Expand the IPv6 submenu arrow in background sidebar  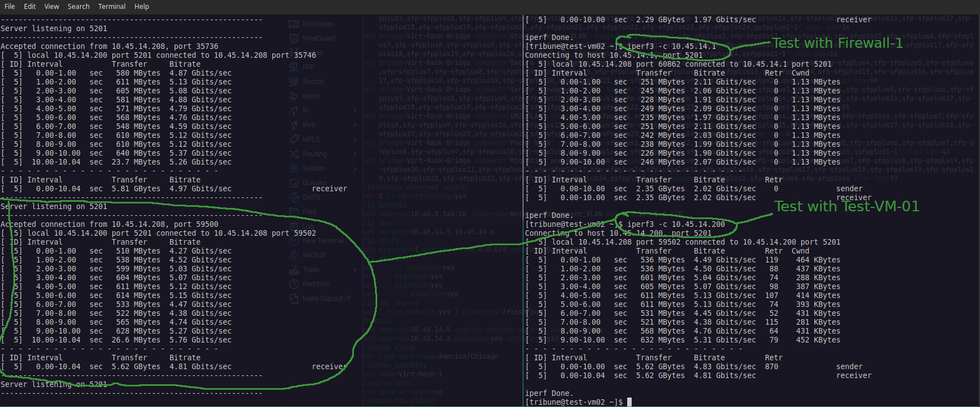pos(355,125)
